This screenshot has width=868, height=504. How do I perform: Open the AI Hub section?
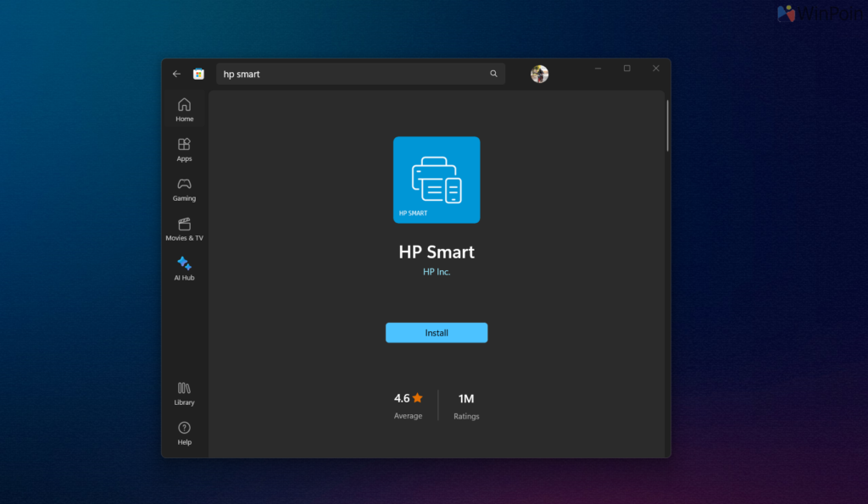pos(184,269)
